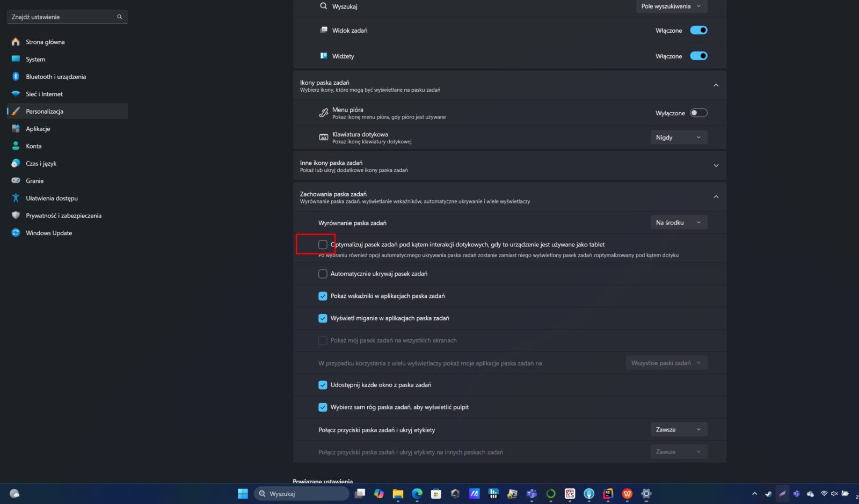Expand Inne ikony paska zadań section
This screenshot has width=859, height=504.
716,166
